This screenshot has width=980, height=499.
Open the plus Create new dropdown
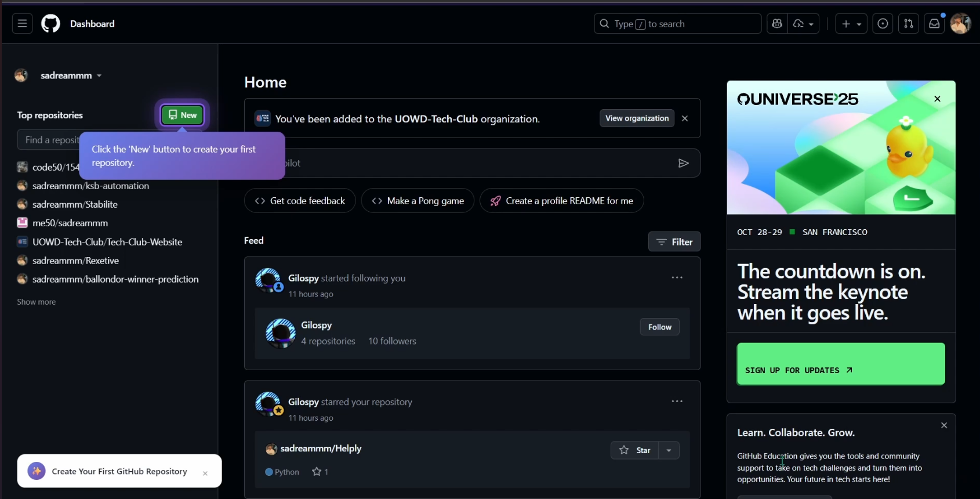[x=851, y=24]
